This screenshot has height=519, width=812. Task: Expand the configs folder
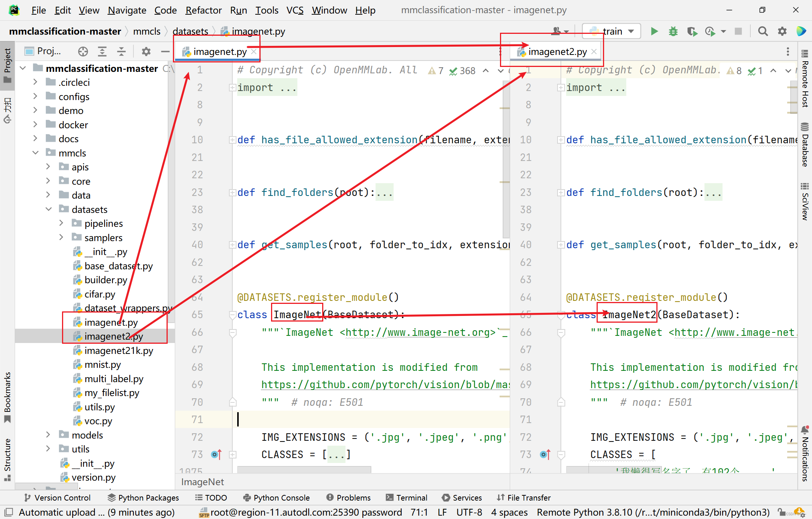click(35, 97)
